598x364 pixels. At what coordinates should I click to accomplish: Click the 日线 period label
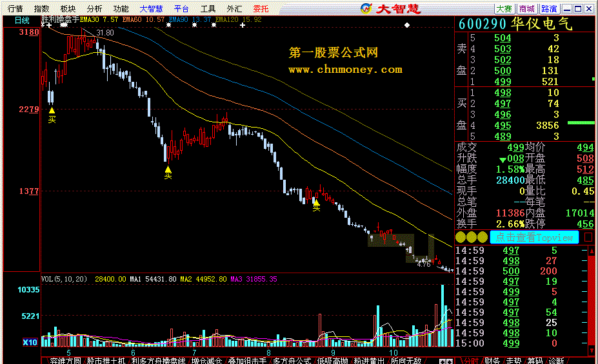click(22, 21)
